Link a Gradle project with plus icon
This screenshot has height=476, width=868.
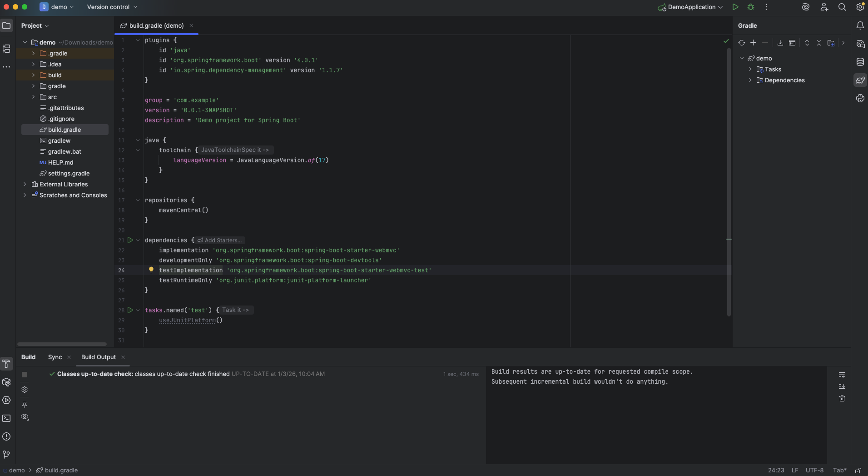(x=753, y=43)
